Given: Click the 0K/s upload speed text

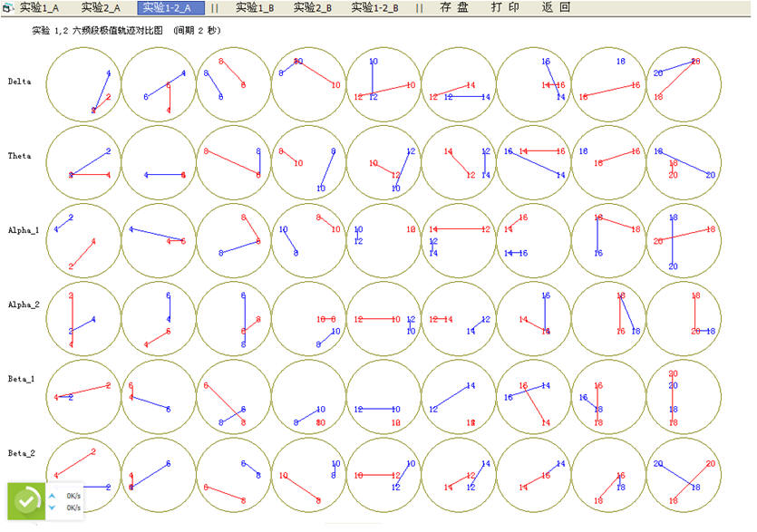Looking at the screenshot, I should (73, 496).
